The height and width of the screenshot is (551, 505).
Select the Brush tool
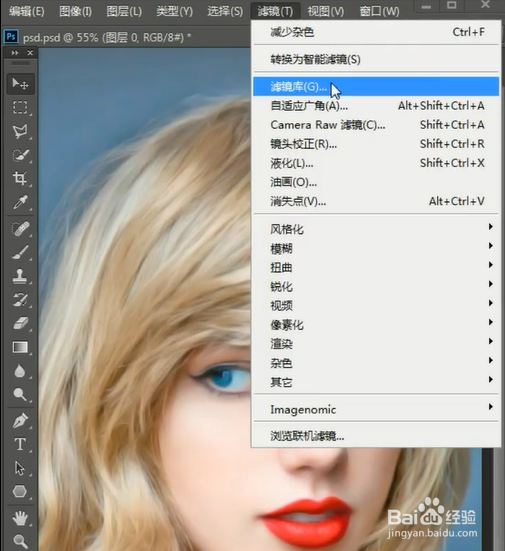[x=20, y=252]
